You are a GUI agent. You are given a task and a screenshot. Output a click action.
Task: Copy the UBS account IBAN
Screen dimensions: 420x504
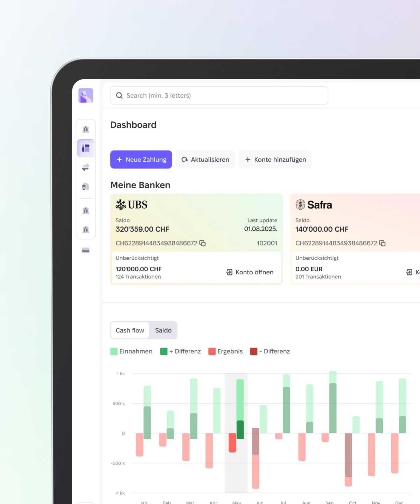pyautogui.click(x=202, y=243)
